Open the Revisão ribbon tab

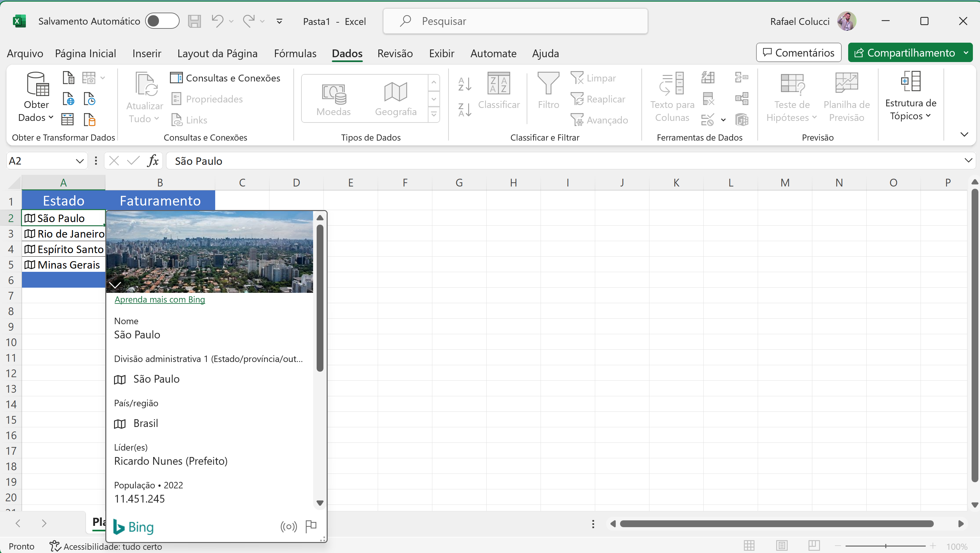[395, 53]
